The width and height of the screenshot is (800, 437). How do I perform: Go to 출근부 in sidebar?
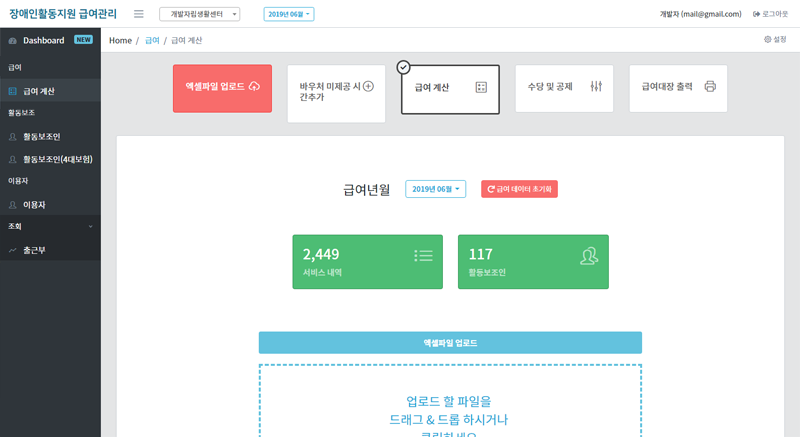click(34, 250)
